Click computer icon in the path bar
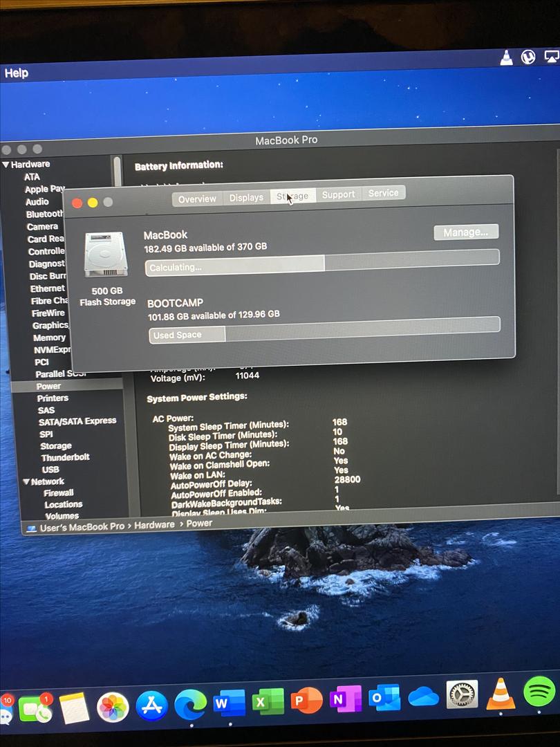Image resolution: width=560 pixels, height=747 pixels. click(31, 529)
